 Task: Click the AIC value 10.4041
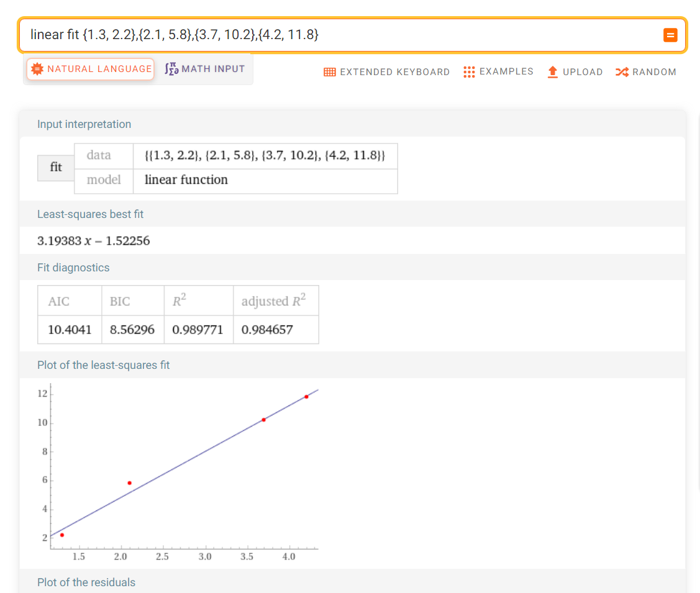pyautogui.click(x=70, y=330)
